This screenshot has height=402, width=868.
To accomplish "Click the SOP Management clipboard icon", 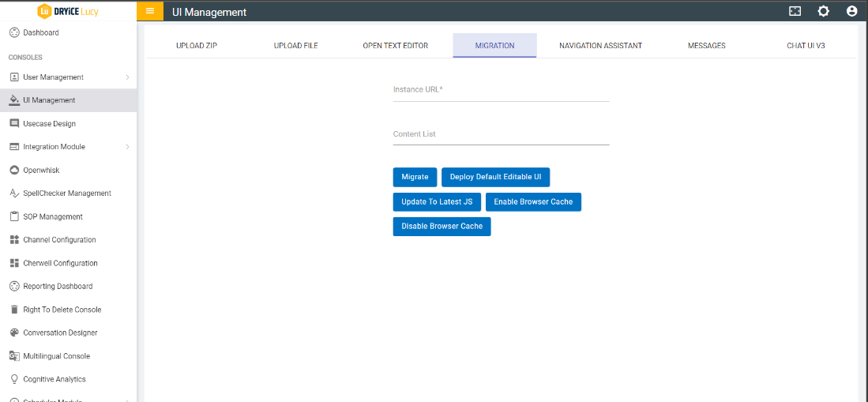I will tap(14, 216).
